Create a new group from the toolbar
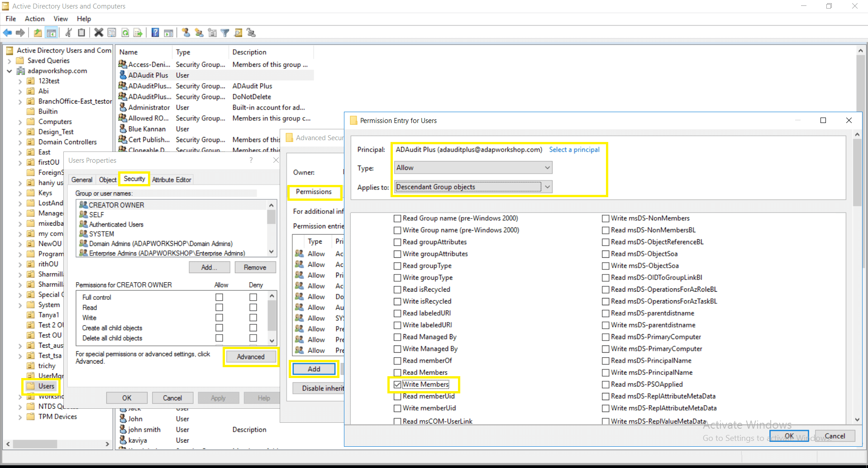The height and width of the screenshot is (468, 868). click(199, 33)
